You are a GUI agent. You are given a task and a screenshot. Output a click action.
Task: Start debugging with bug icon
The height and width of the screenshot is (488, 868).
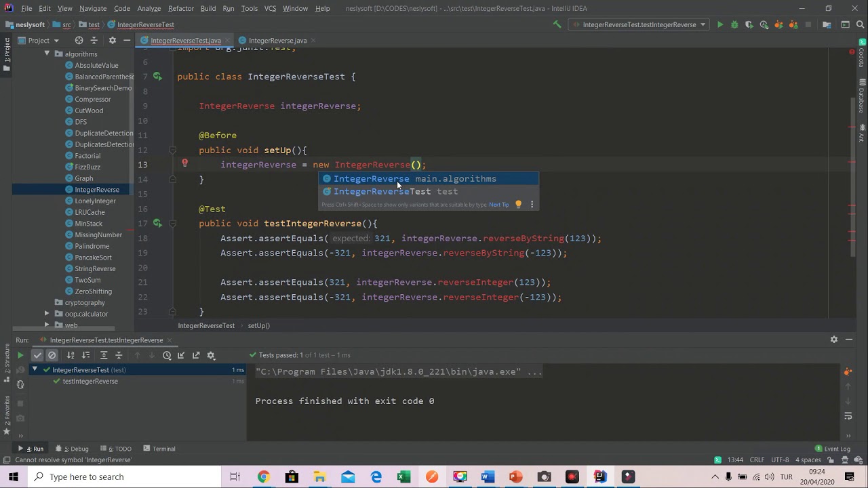click(x=734, y=24)
